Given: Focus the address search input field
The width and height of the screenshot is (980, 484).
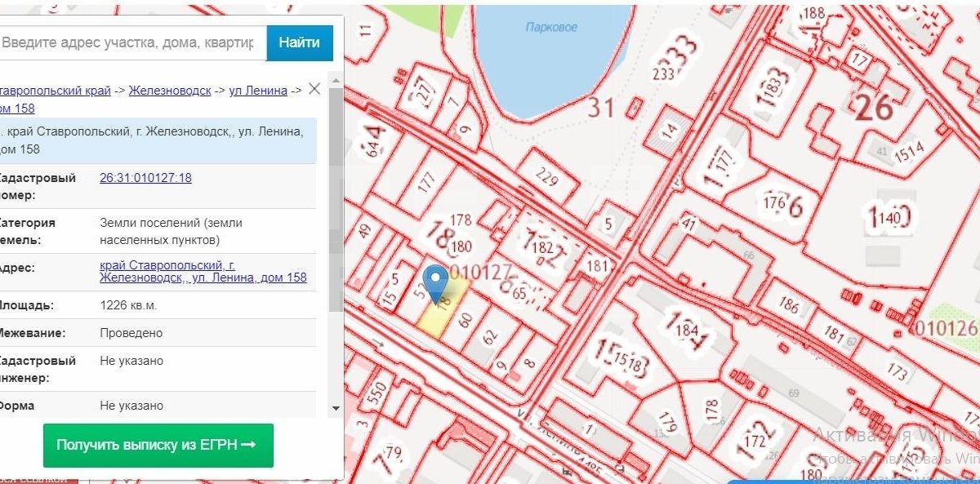Looking at the screenshot, I should (x=131, y=42).
